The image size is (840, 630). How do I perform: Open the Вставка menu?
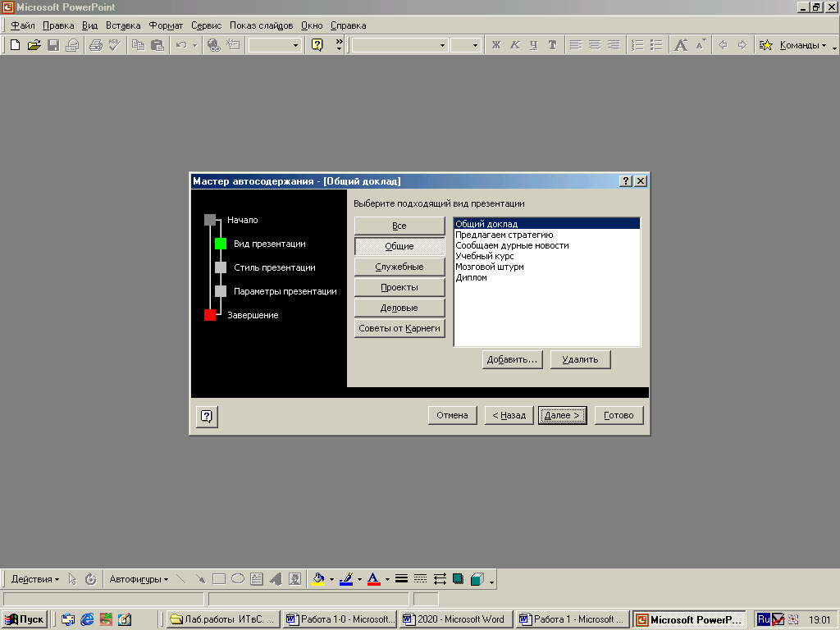(x=123, y=25)
